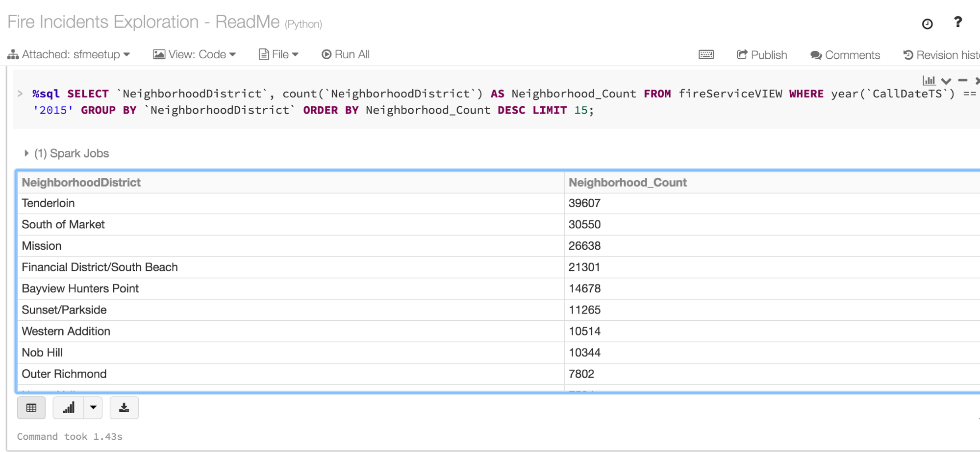Open Revision history
The width and height of the screenshot is (980, 452).
coord(941,55)
